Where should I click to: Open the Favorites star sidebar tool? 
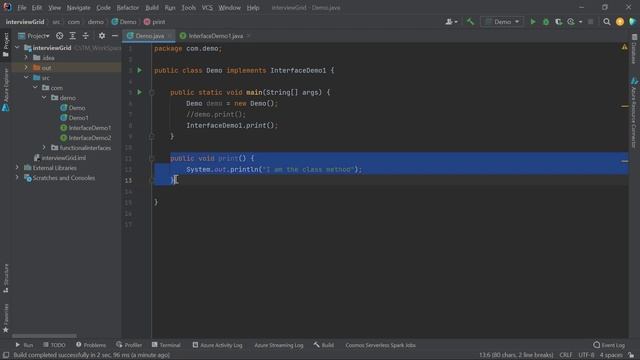click(x=5, y=318)
